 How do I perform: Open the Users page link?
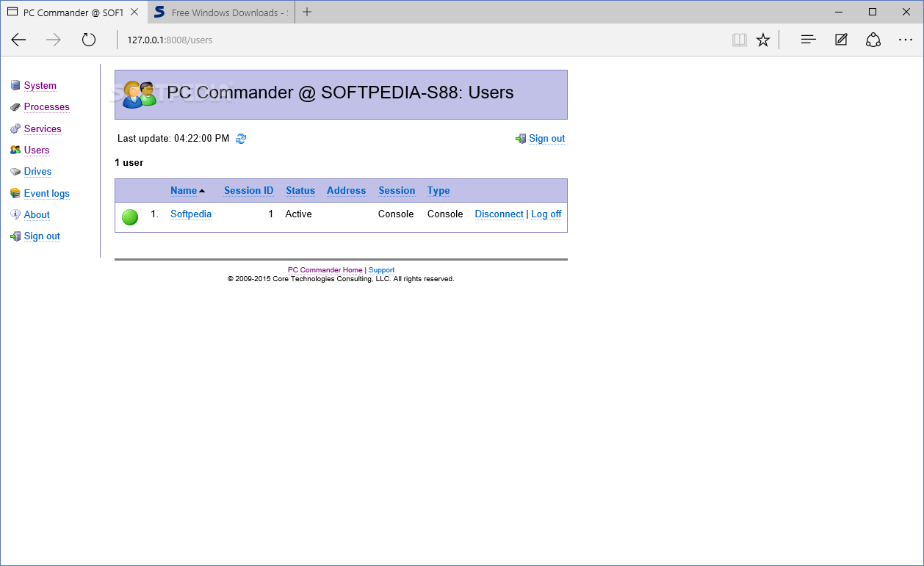(37, 150)
